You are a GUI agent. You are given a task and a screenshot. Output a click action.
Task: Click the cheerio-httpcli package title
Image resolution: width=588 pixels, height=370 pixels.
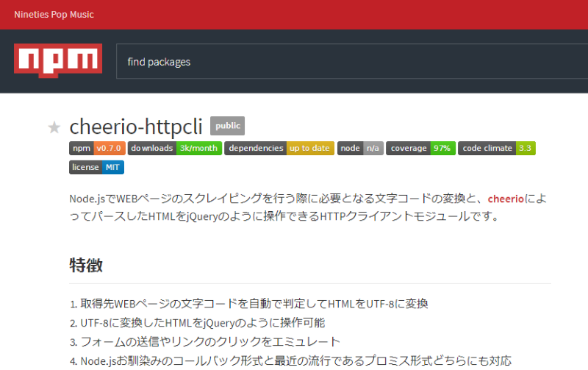[x=136, y=127]
